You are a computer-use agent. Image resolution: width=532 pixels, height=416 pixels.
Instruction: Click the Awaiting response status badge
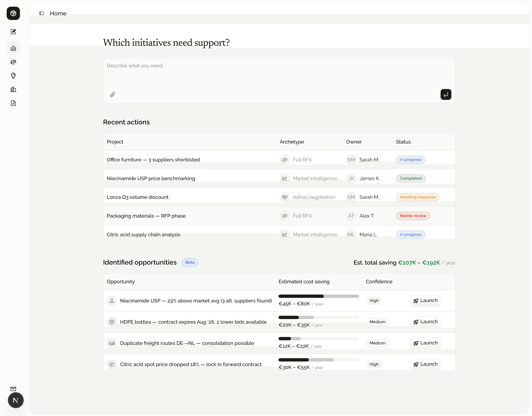click(418, 197)
